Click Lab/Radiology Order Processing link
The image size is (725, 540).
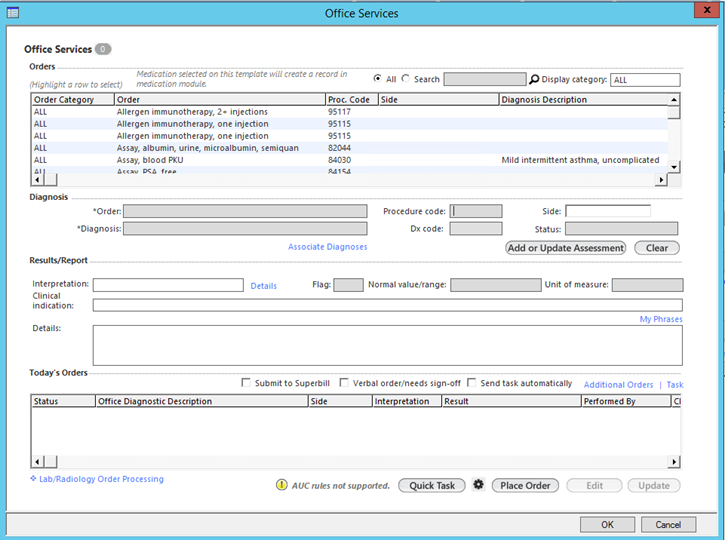(101, 479)
